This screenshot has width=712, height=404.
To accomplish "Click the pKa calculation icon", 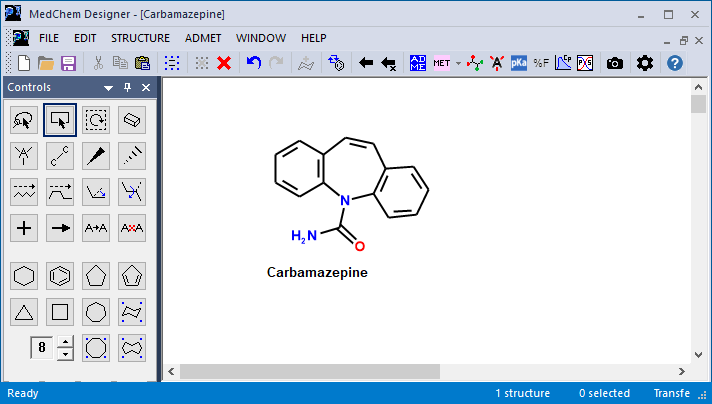I will point(519,63).
